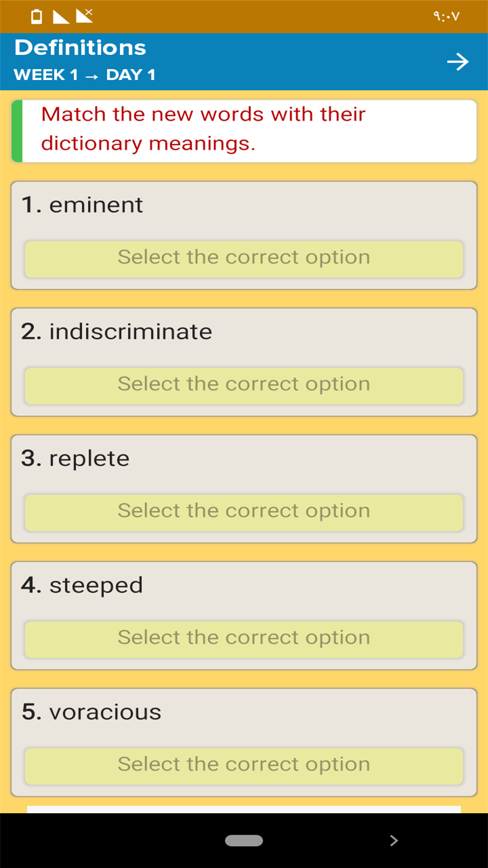Tap the WEEK 1 → DAY 1 breadcrumb

tap(85, 75)
